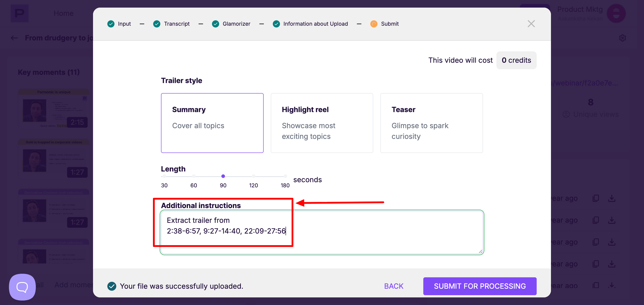The width and height of the screenshot is (644, 305).
Task: Select the Teaser trailer style
Action: tap(432, 123)
